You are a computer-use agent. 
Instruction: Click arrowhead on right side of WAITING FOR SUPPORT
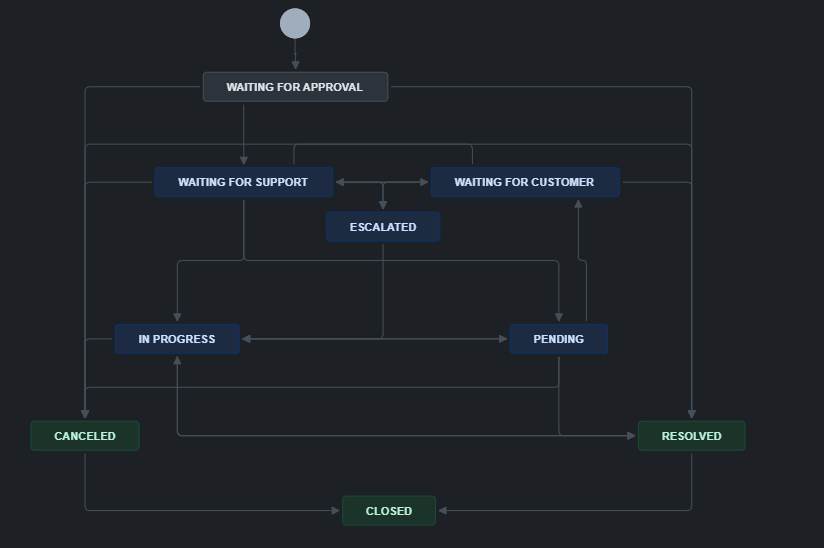(341, 182)
